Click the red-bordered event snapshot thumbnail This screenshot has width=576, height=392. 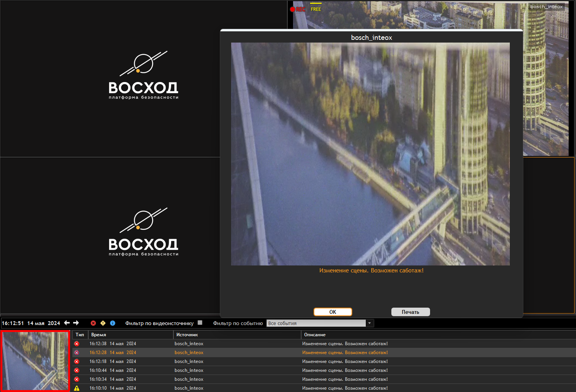[35, 361]
